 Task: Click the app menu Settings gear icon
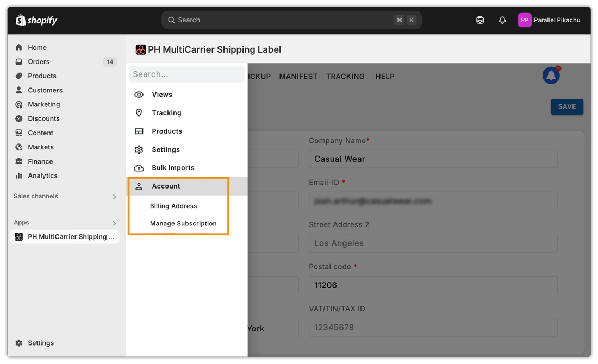139,149
